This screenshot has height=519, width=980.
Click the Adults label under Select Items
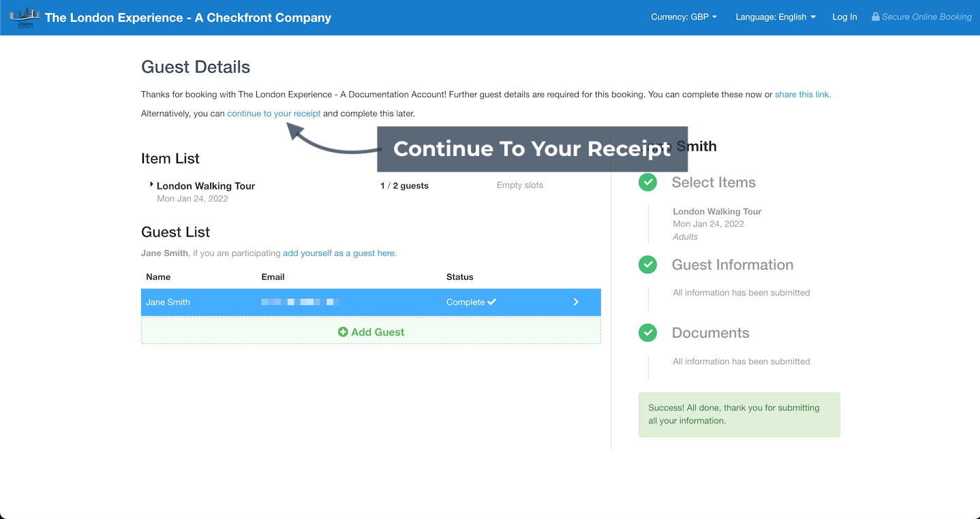click(x=686, y=237)
